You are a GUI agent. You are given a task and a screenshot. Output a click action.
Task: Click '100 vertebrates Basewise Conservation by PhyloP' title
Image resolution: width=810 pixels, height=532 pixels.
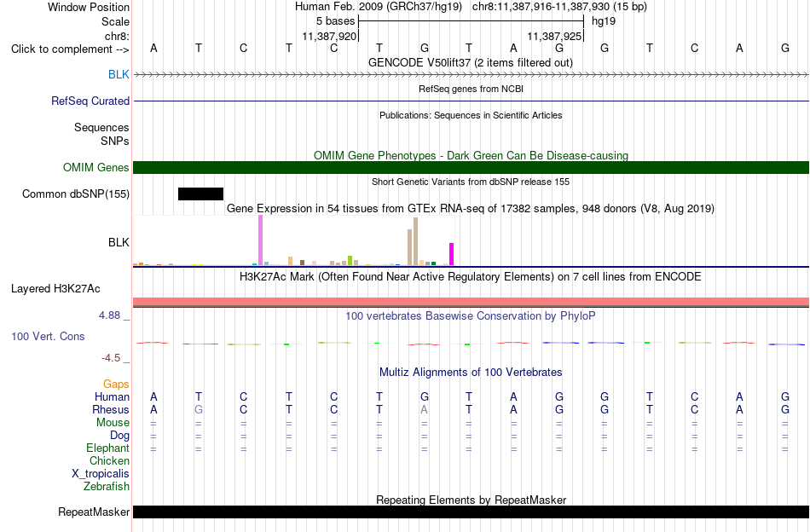pyautogui.click(x=470, y=315)
